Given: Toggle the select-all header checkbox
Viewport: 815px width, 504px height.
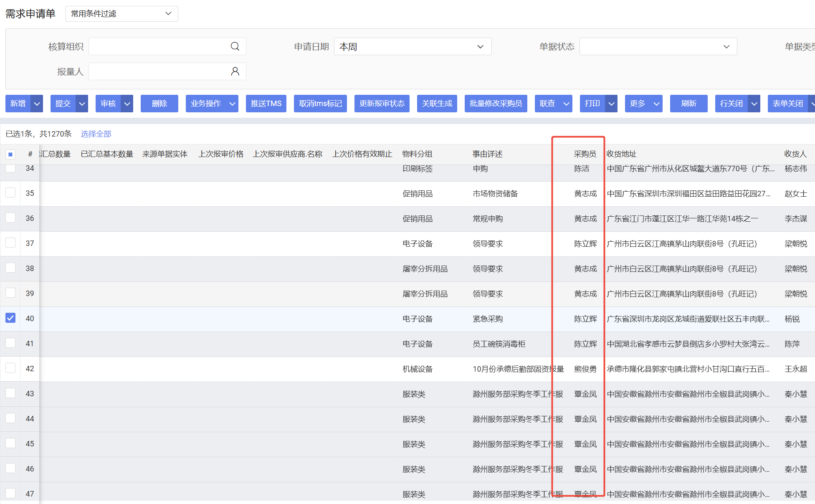Looking at the screenshot, I should click(10, 154).
